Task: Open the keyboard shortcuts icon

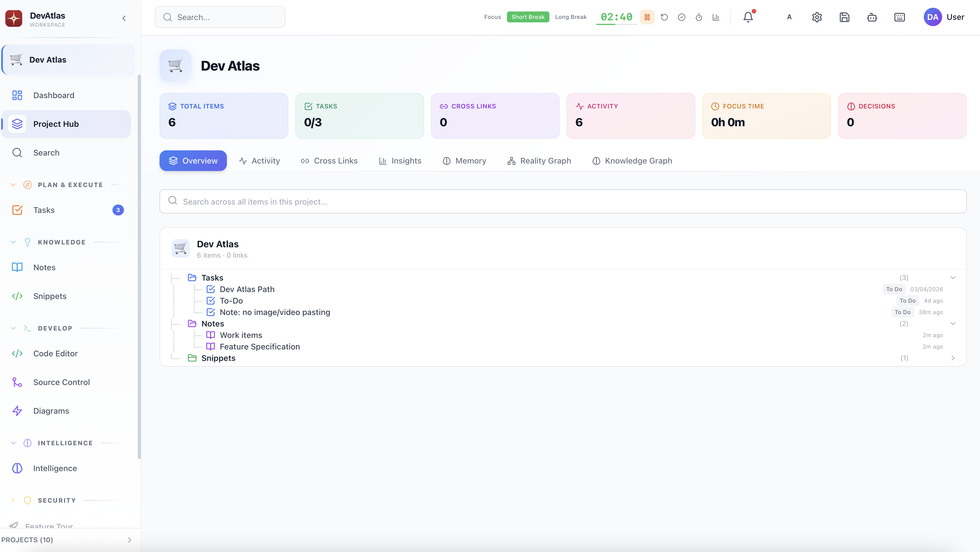Action: (899, 17)
